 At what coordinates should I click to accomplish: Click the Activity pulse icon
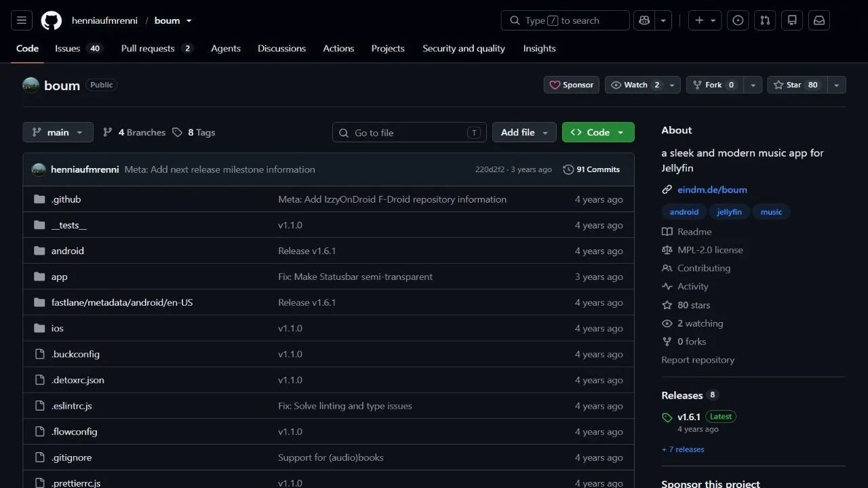pyautogui.click(x=667, y=287)
